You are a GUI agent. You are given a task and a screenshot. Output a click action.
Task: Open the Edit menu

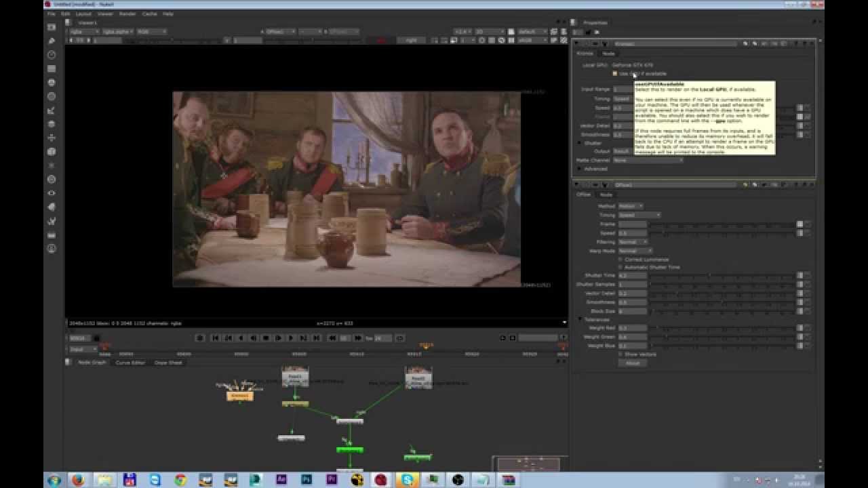pyautogui.click(x=66, y=14)
